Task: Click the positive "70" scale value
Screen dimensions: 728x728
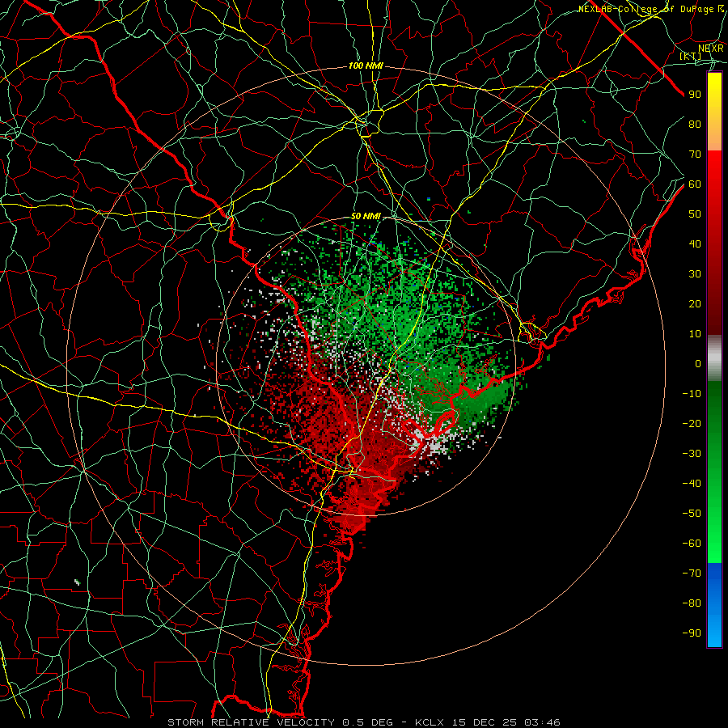Action: [695, 154]
